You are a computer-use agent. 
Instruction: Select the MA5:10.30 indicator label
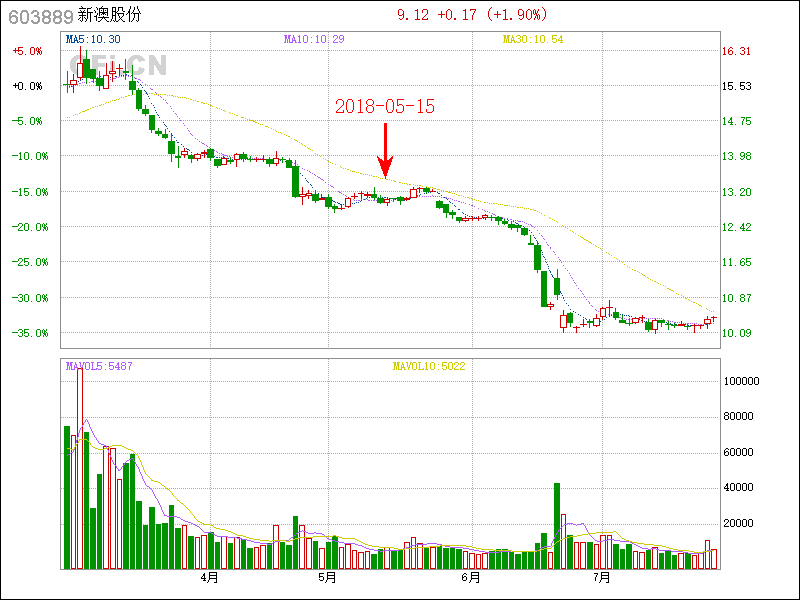(92, 39)
